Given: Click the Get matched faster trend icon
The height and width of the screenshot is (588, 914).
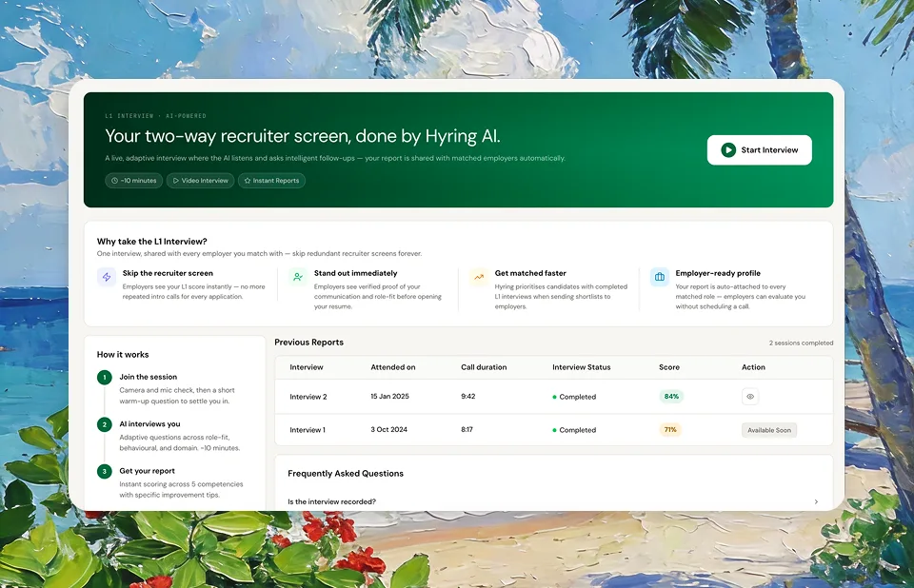Looking at the screenshot, I should point(479,277).
